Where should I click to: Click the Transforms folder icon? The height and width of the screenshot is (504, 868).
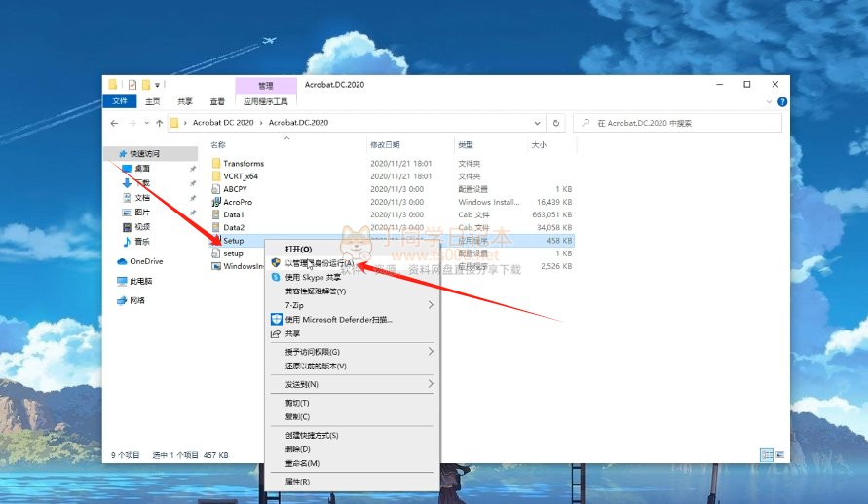(x=216, y=164)
